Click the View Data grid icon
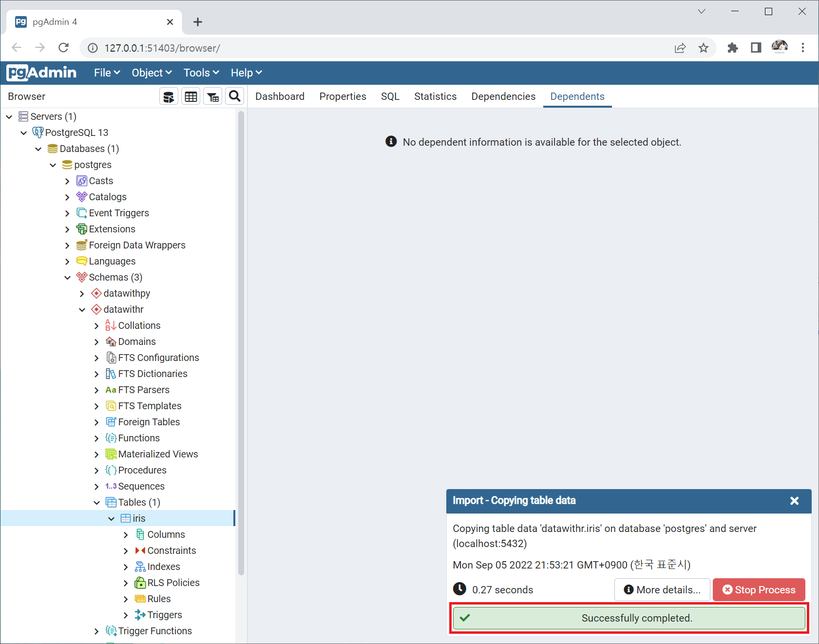 click(x=191, y=96)
